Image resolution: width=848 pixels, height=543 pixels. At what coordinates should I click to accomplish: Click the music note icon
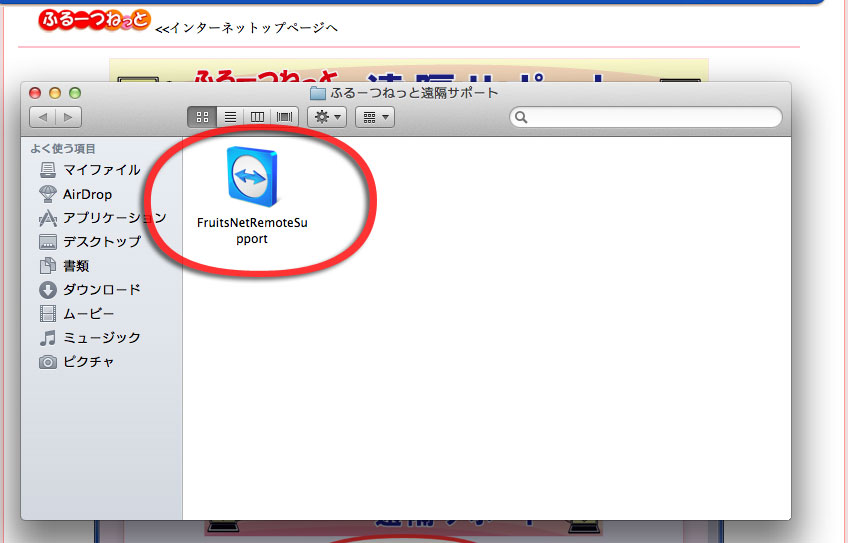[x=48, y=337]
